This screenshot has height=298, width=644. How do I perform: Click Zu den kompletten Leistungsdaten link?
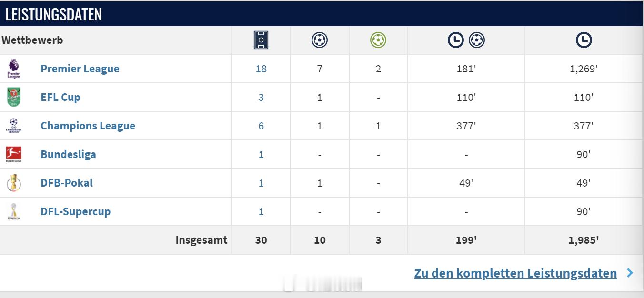point(515,273)
